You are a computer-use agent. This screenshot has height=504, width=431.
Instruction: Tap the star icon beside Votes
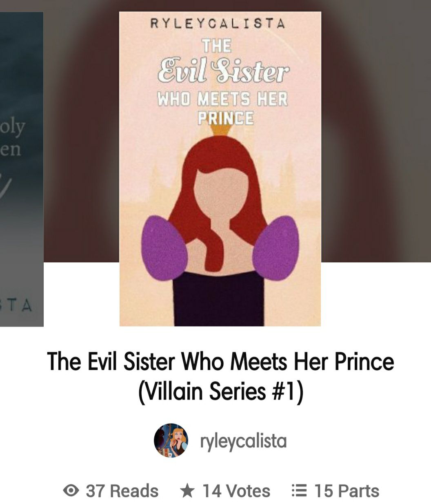click(x=187, y=491)
